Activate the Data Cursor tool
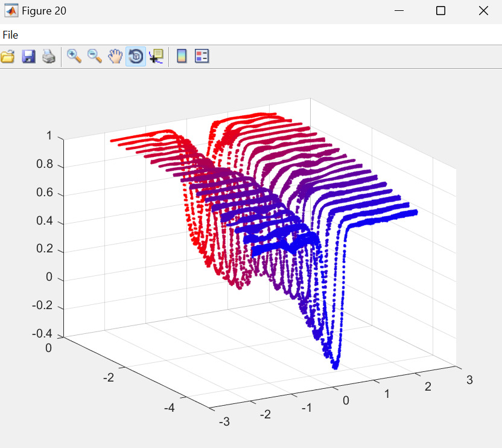502x448 pixels. click(x=156, y=57)
